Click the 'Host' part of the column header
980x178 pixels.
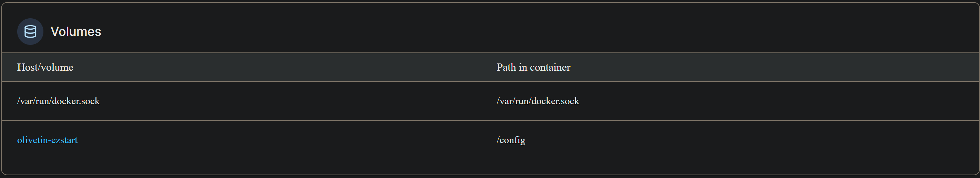(x=26, y=68)
